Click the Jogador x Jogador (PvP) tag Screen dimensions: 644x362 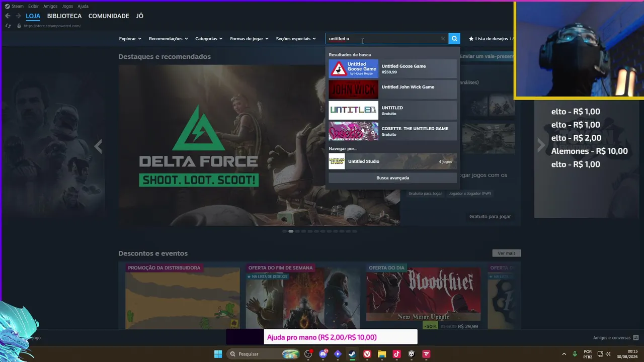(x=470, y=194)
